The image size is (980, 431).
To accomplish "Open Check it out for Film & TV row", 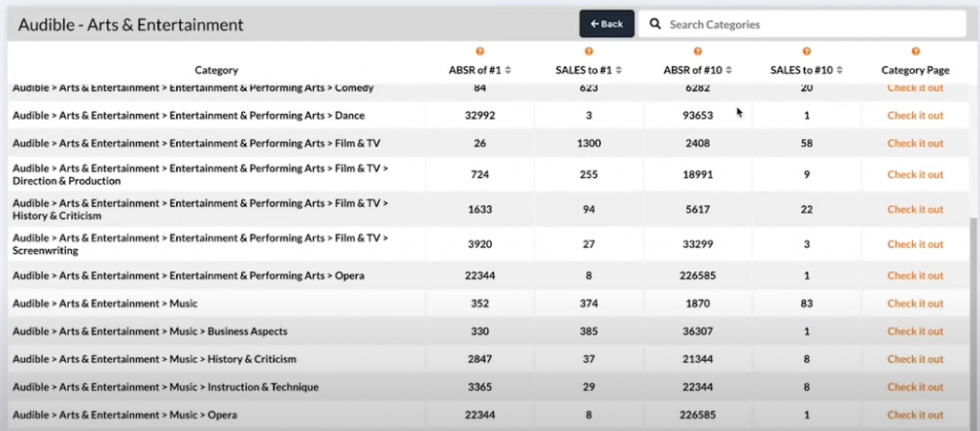I will coord(915,144).
